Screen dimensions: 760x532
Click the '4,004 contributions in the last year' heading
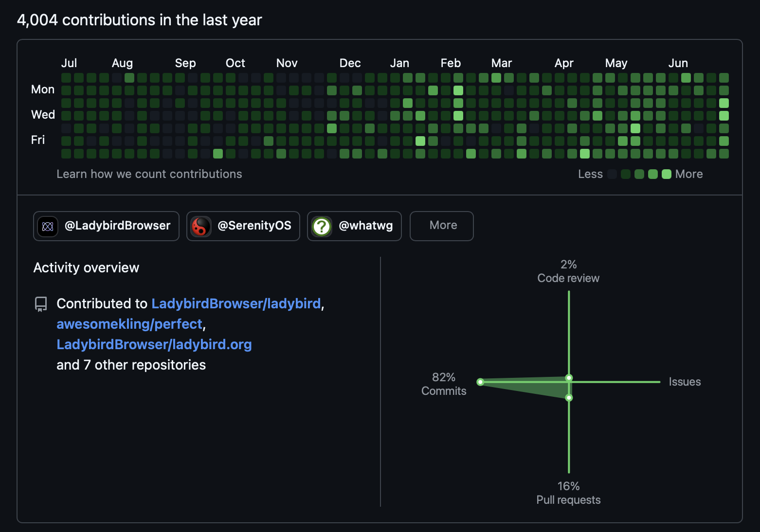click(x=140, y=20)
